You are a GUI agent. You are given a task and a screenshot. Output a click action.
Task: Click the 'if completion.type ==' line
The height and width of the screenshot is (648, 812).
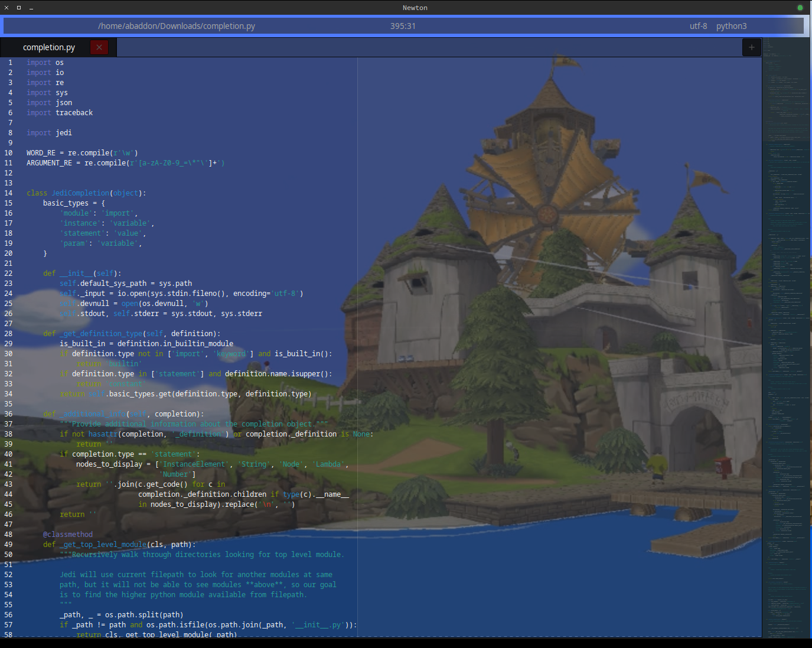point(130,454)
